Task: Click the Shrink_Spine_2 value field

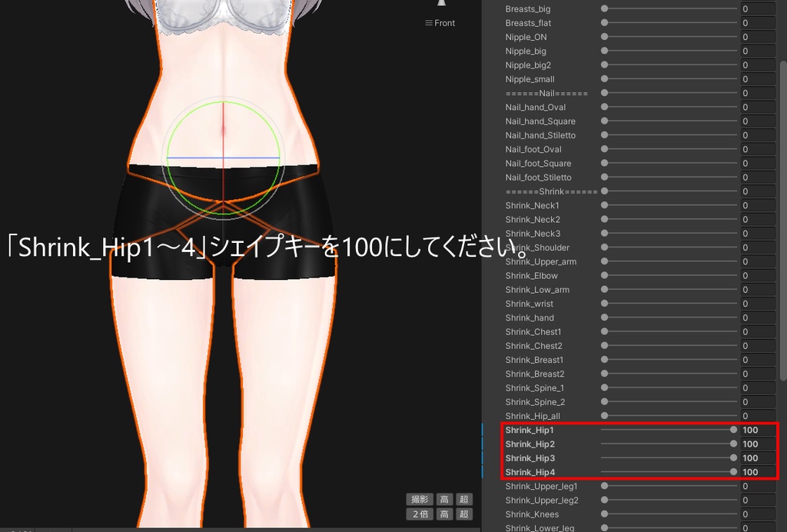Action: click(758, 403)
